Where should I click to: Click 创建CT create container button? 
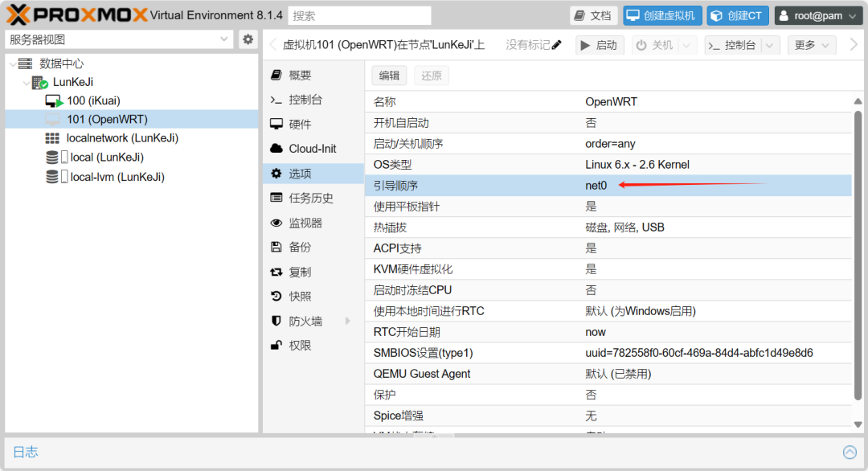click(737, 15)
